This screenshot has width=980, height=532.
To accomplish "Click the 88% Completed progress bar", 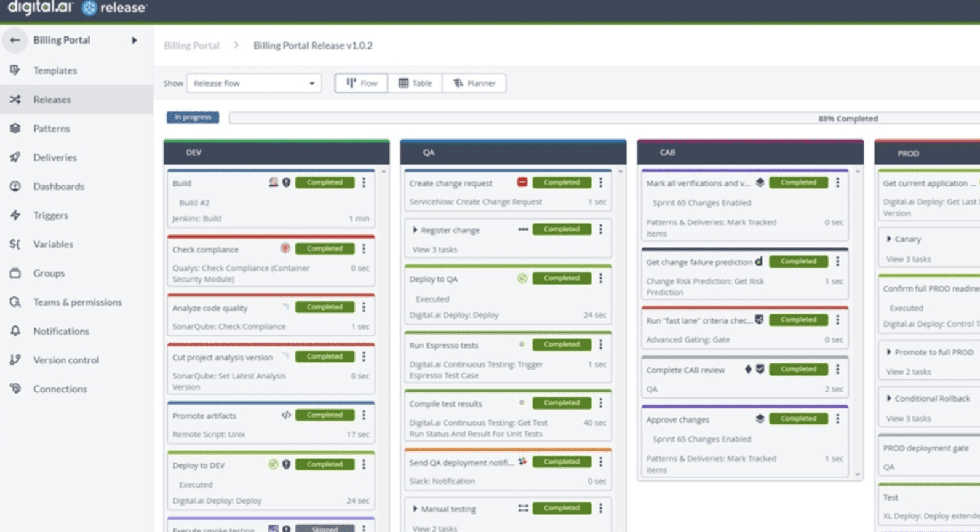I will pos(604,118).
